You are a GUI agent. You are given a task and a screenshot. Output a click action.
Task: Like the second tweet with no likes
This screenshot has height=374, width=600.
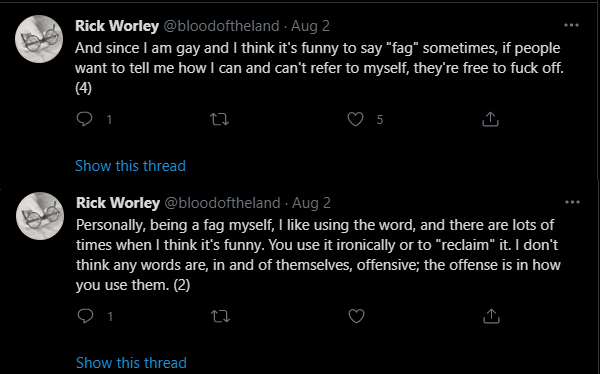click(356, 316)
